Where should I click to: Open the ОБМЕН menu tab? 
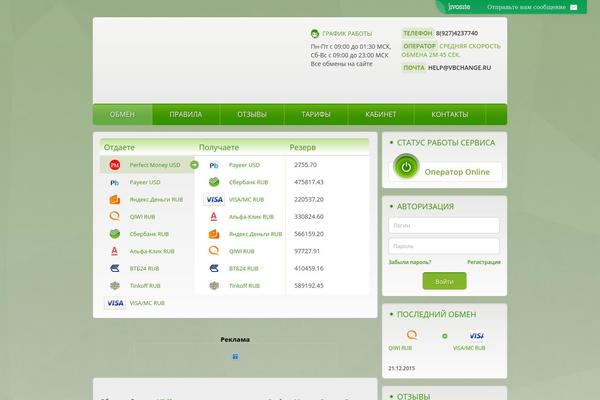pos(122,114)
